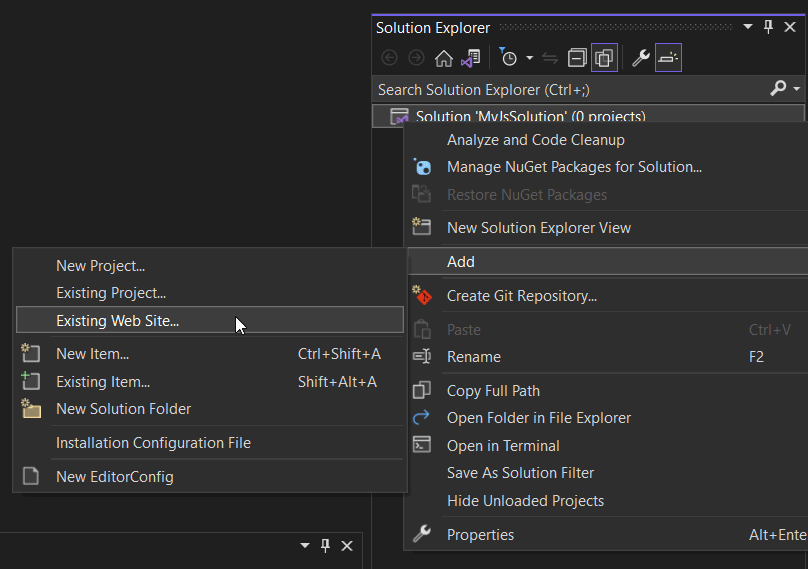Click the New Solution Folder icon
This screenshot has width=808, height=569.
(31, 408)
